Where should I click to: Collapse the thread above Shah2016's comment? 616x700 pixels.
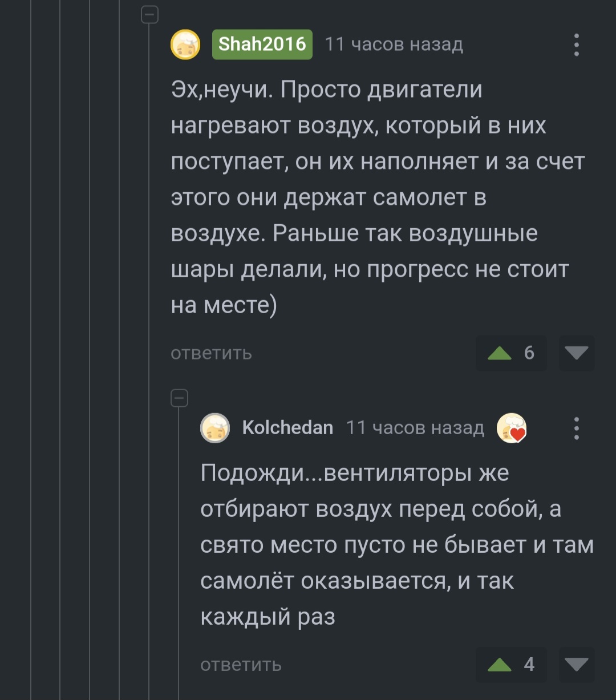coord(149,15)
